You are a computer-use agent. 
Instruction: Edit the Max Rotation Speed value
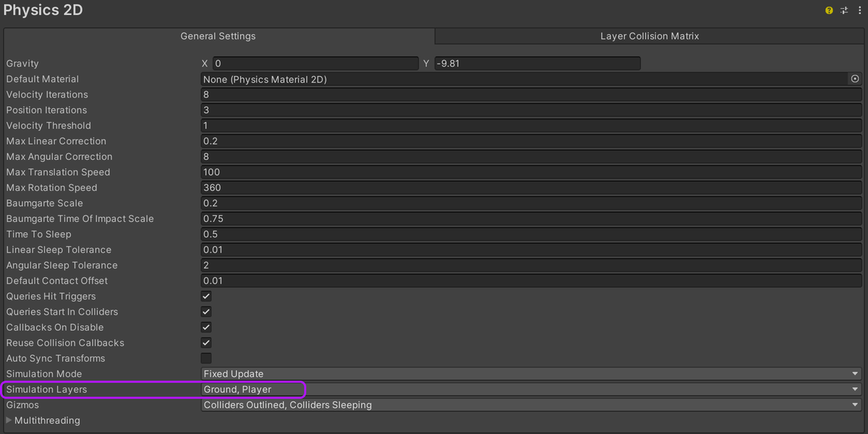click(x=531, y=188)
